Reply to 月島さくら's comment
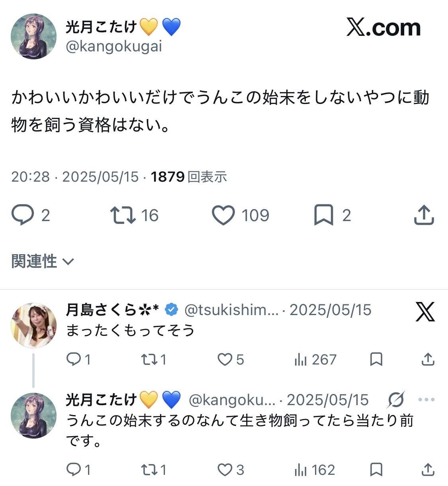Screen dimensions: 448x486 [x=73, y=359]
